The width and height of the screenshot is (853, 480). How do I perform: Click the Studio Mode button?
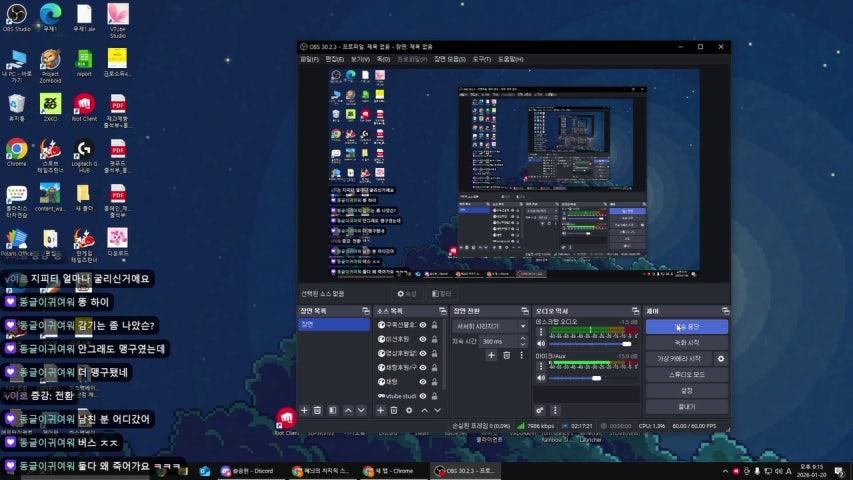point(686,374)
